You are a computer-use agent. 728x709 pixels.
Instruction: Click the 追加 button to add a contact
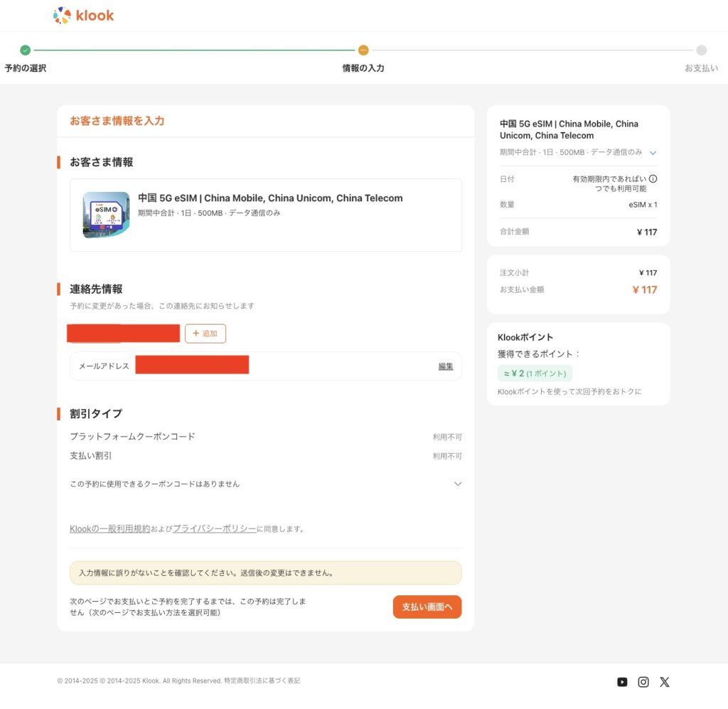pos(205,334)
